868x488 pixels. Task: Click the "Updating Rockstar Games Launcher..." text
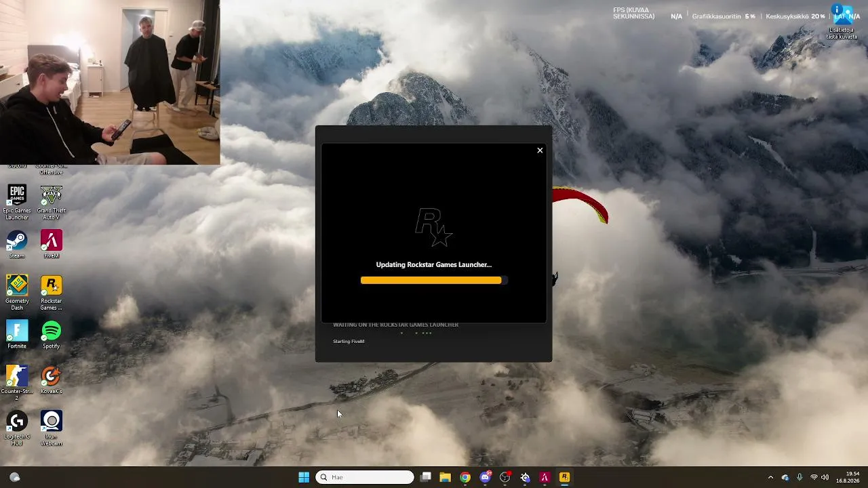pos(434,265)
